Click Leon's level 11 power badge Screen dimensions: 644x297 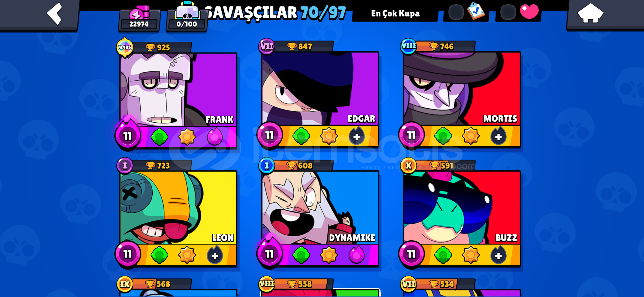[128, 254]
